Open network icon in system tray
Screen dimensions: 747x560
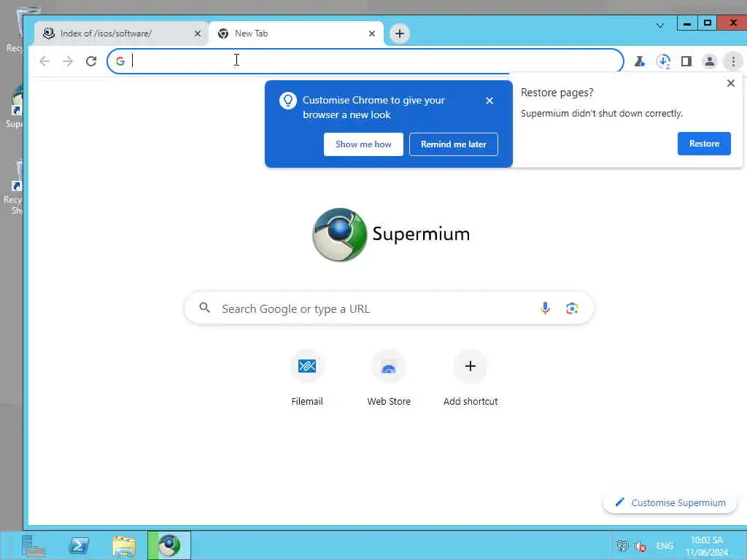[622, 545]
